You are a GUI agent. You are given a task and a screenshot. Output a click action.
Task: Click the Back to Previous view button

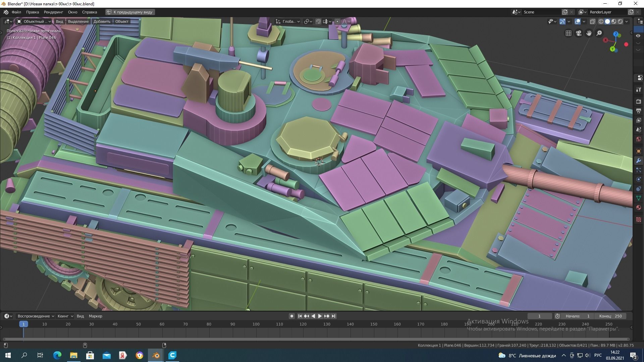pyautogui.click(x=130, y=12)
